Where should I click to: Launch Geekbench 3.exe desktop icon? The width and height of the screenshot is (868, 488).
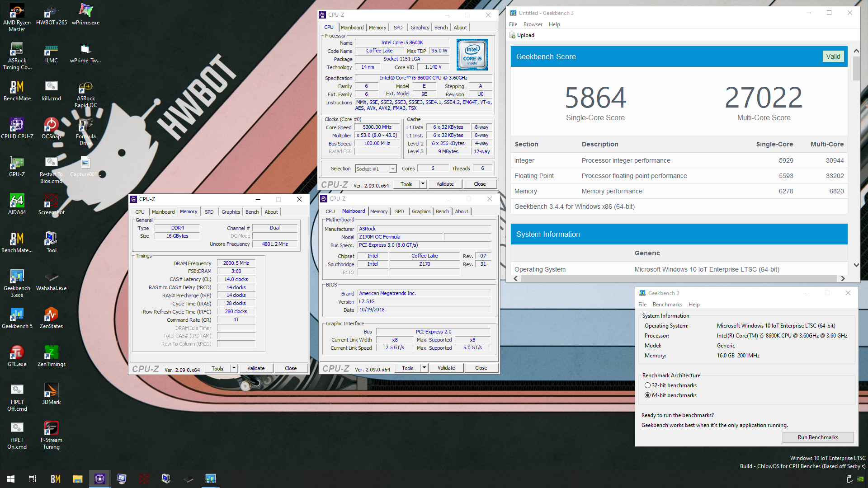[17, 284]
